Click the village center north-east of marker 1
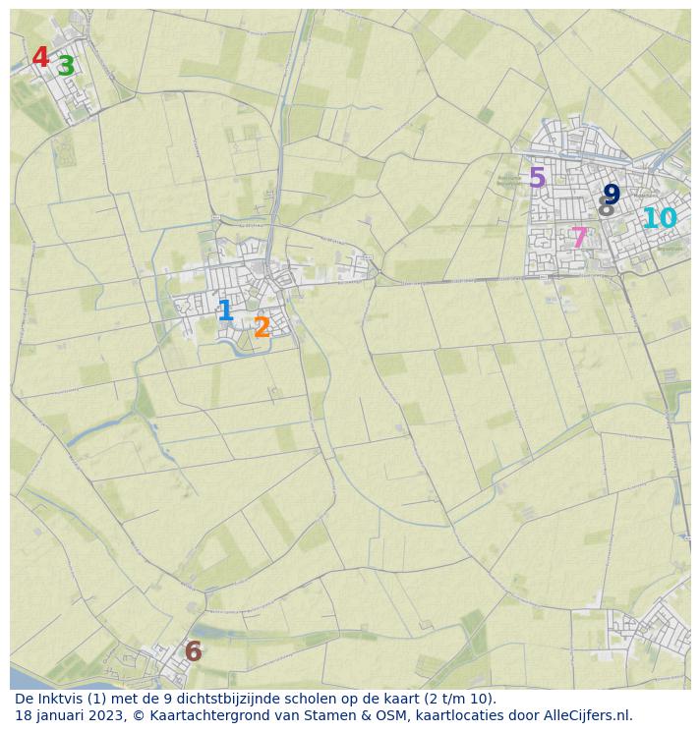 [x=263, y=270]
